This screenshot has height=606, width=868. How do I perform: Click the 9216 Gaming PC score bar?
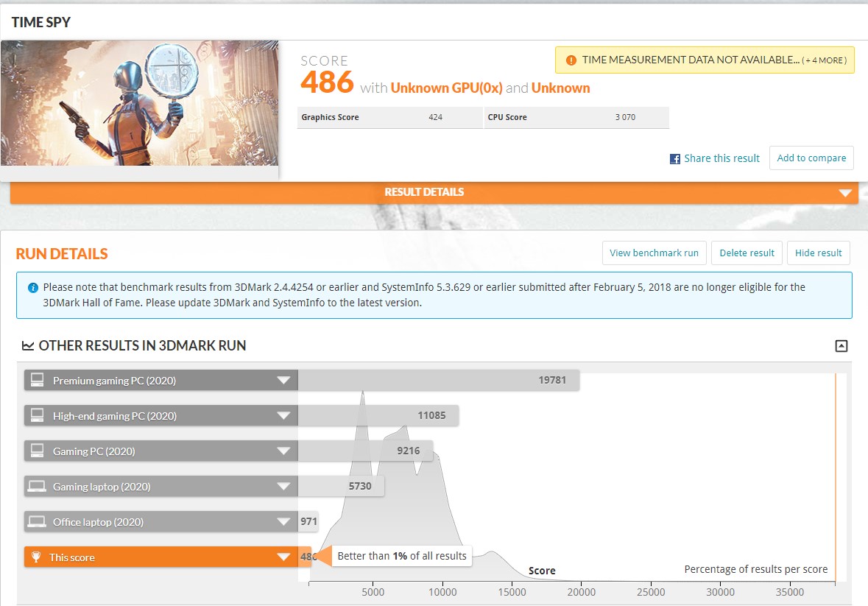coord(365,451)
